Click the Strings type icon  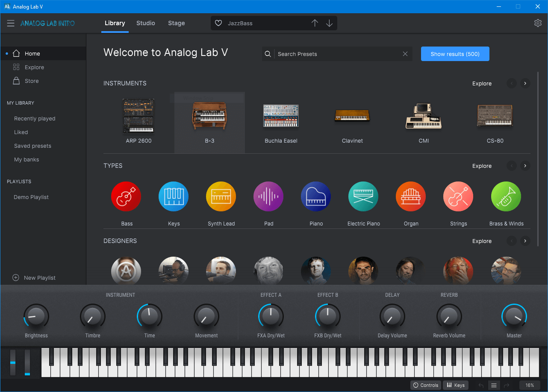(x=458, y=196)
